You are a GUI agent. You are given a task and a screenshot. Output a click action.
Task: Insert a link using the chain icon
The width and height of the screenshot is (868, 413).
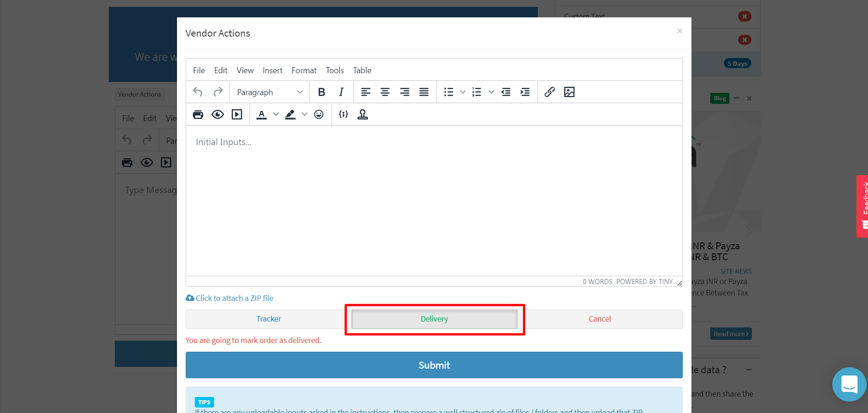549,92
